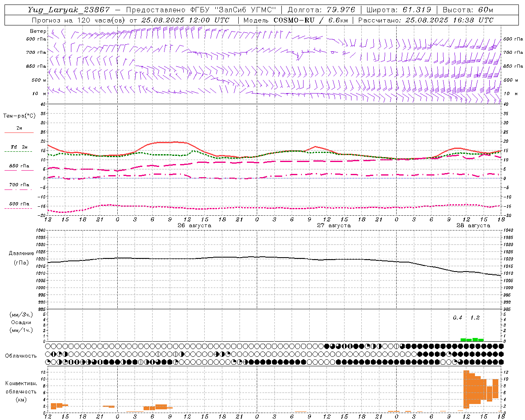Click the Долгота: 79.976 value
Screen dimensions: 525x420
point(322,10)
